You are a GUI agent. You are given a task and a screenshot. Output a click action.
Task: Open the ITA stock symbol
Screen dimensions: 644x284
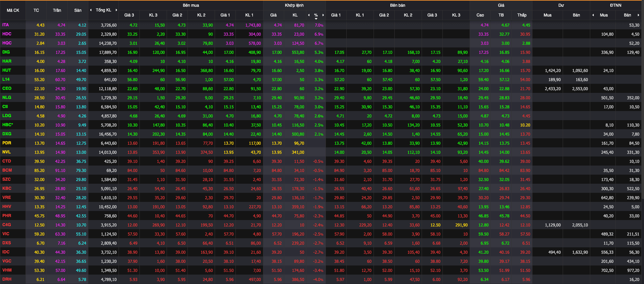(6, 25)
